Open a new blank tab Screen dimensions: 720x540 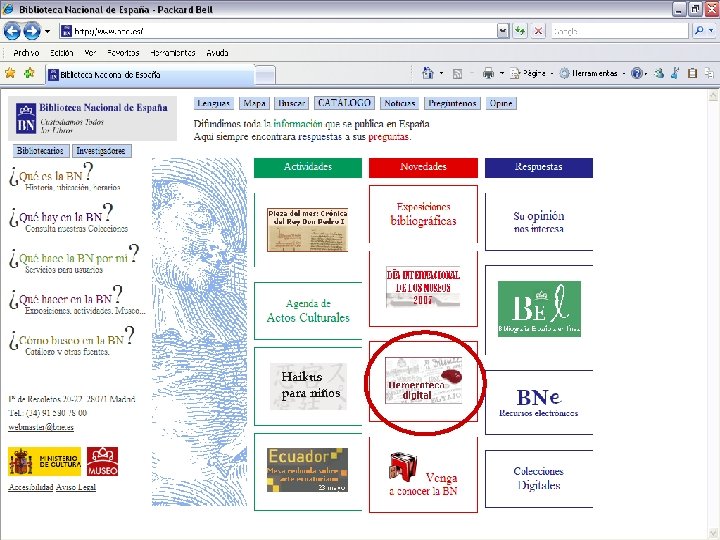(x=265, y=75)
